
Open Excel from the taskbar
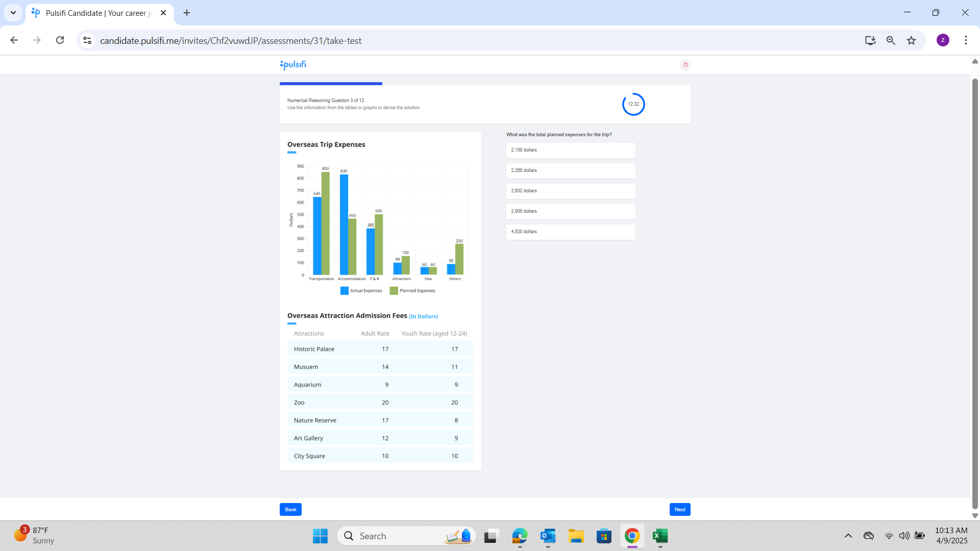660,536
